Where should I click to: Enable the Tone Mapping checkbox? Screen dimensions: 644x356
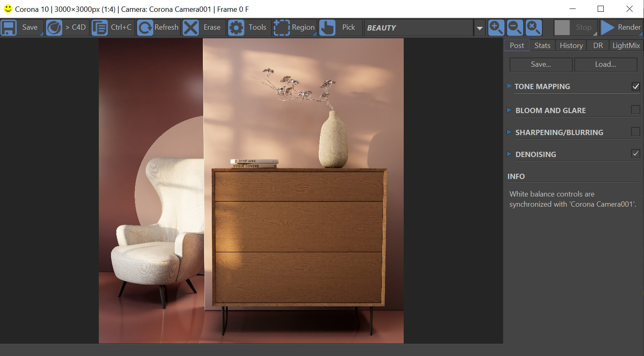pos(636,86)
